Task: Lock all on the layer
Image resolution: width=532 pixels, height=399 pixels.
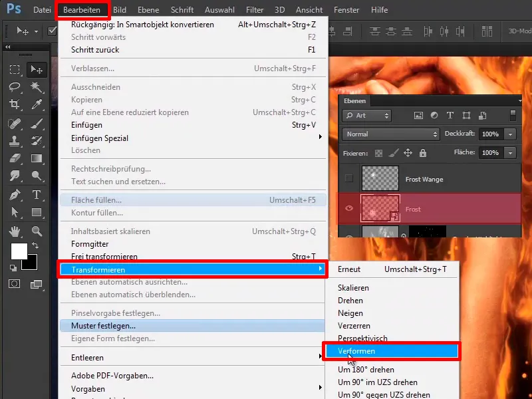Action: point(423,153)
